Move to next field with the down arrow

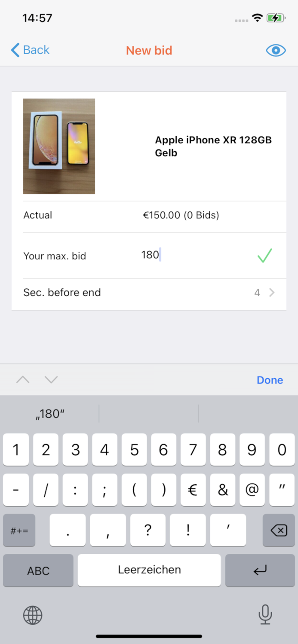tap(50, 380)
